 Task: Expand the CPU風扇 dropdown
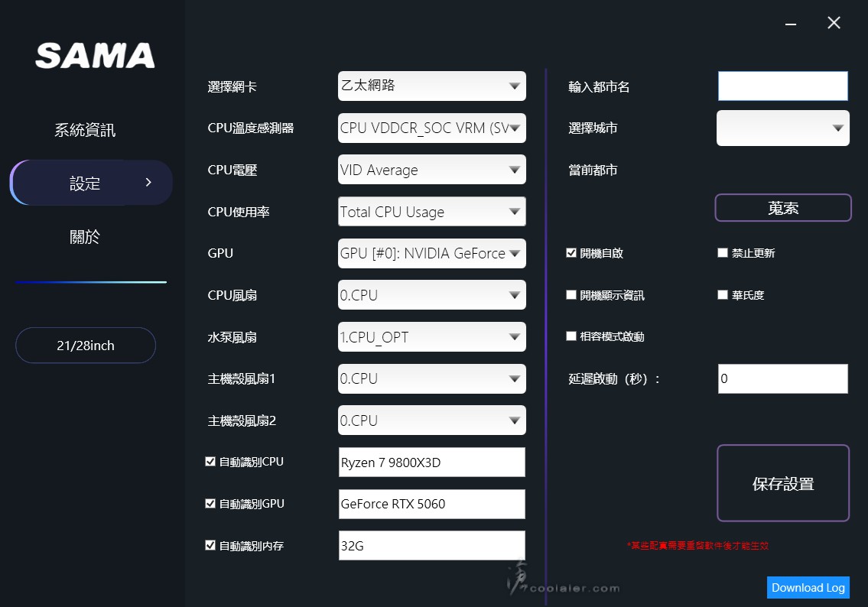[432, 295]
